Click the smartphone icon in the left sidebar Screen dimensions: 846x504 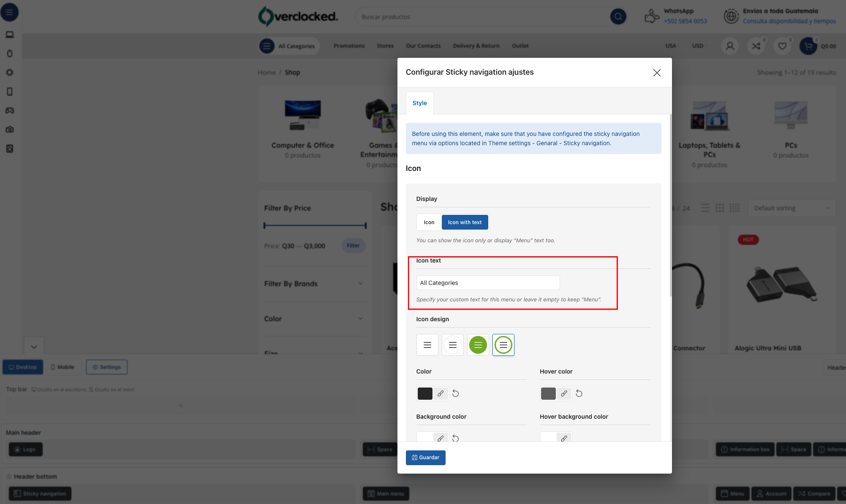point(10,92)
